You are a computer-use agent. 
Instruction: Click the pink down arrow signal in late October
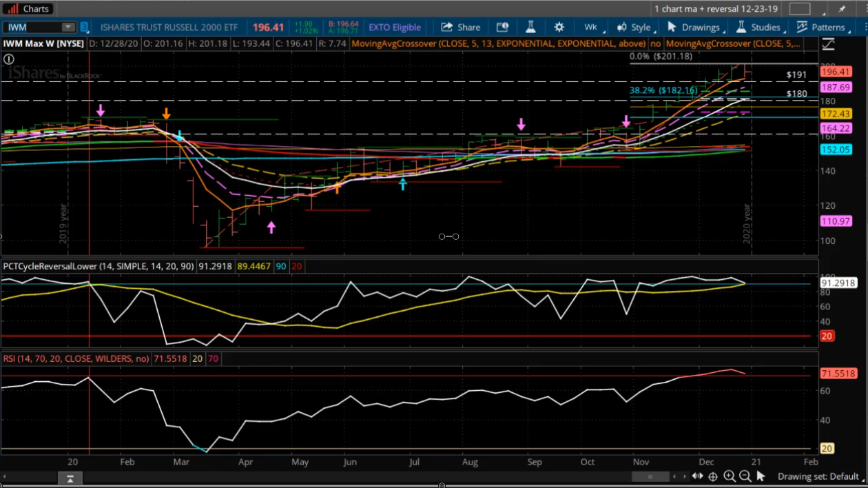click(x=626, y=121)
